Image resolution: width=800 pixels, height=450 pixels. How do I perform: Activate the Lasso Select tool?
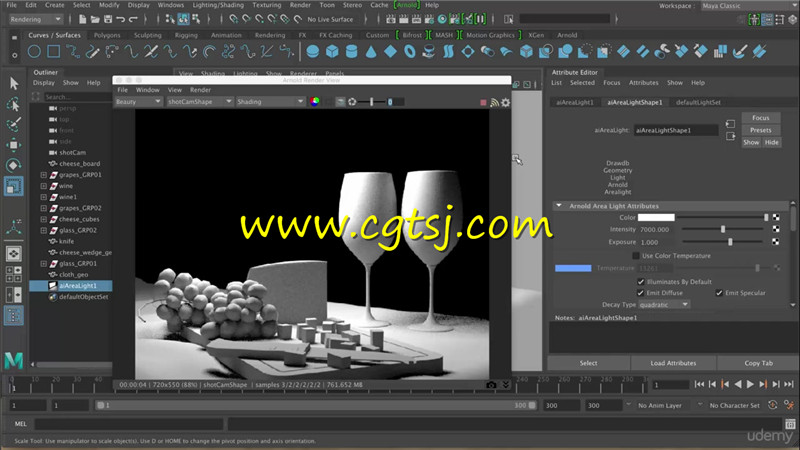[x=14, y=104]
